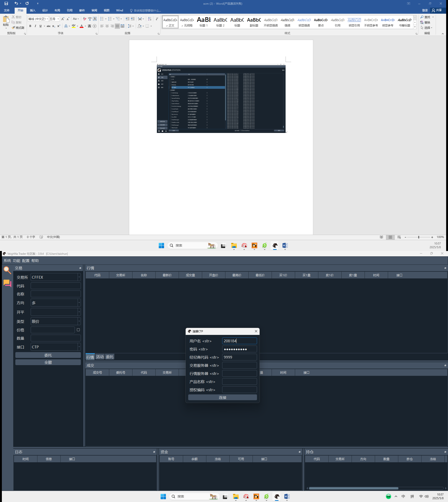Click the 全撤 cancel-all button
Viewport: 448px width, 502px height.
48,362
